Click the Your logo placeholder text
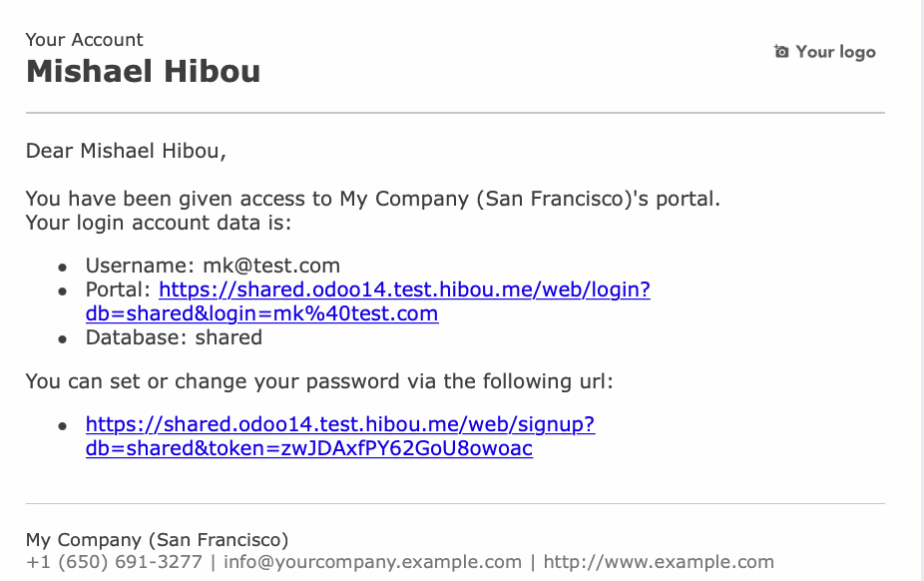 pyautogui.click(x=835, y=53)
